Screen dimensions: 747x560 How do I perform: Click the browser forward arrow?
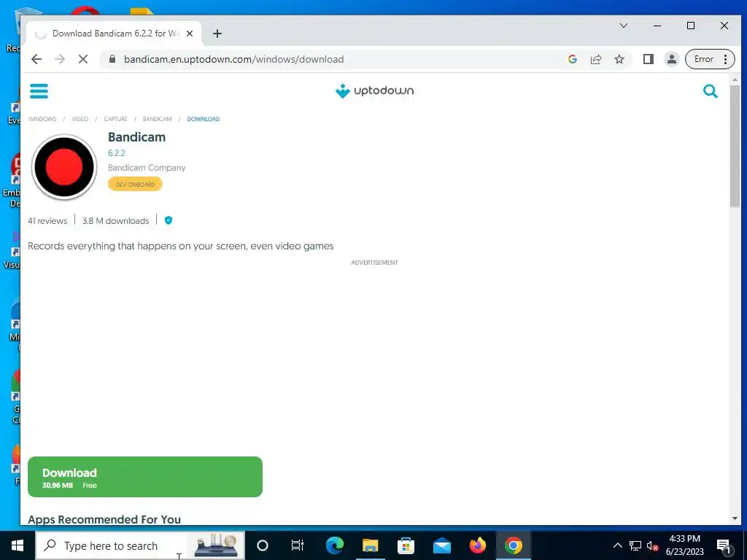pyautogui.click(x=60, y=59)
